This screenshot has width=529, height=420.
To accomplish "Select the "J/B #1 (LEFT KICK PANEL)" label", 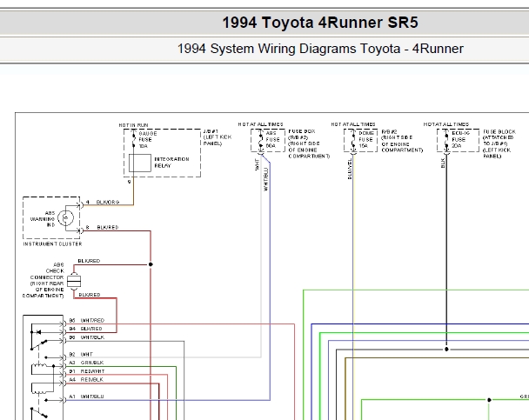I will pyautogui.click(x=217, y=137).
